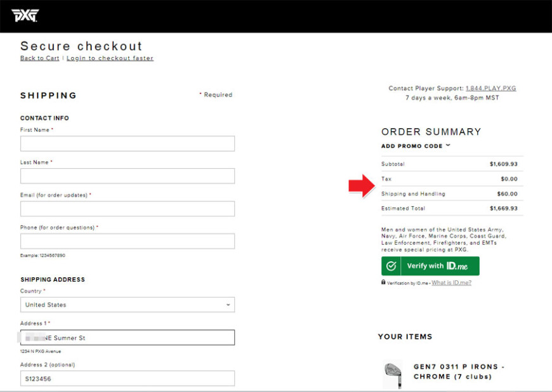Select the Email for order updates field
Screen dimensions: 552x392
pos(128,209)
